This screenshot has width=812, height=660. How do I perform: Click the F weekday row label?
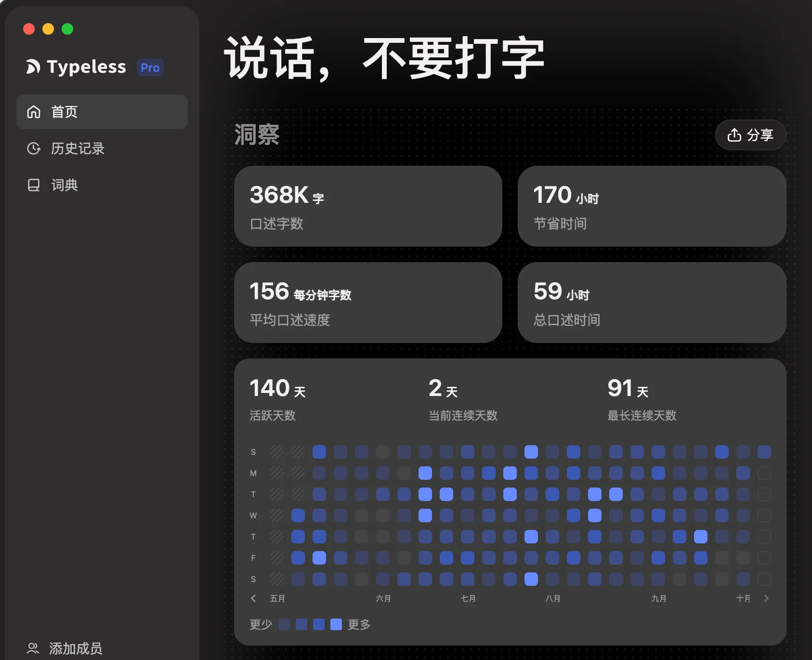(x=253, y=558)
